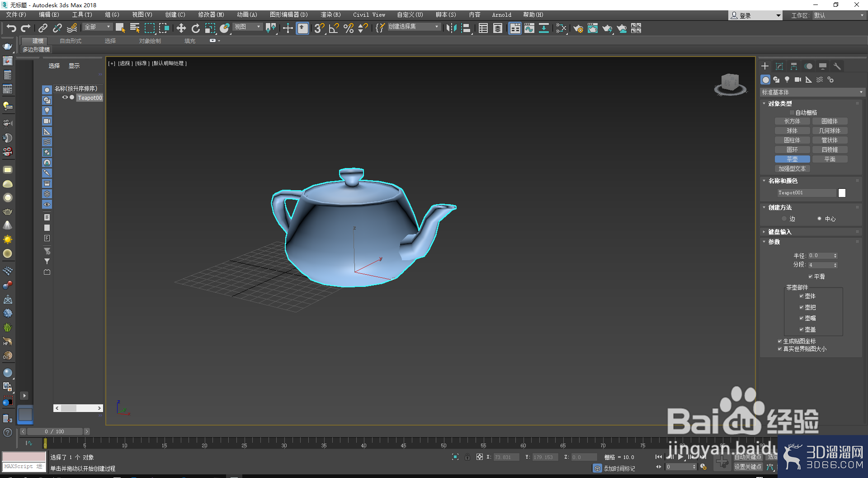This screenshot has width=868, height=478.
Task: Open the Hierarchy panel icon
Action: 794,66
